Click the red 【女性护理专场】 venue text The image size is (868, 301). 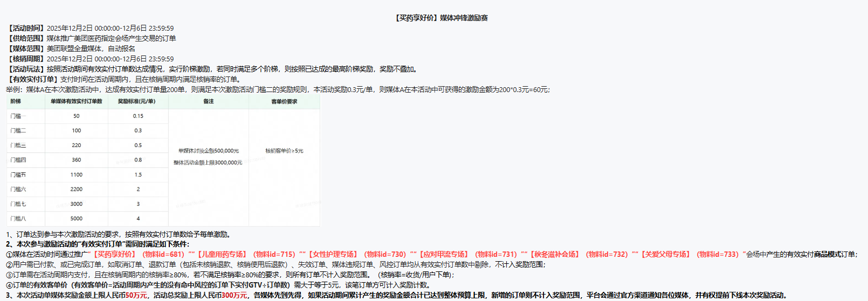pyautogui.click(x=333, y=254)
